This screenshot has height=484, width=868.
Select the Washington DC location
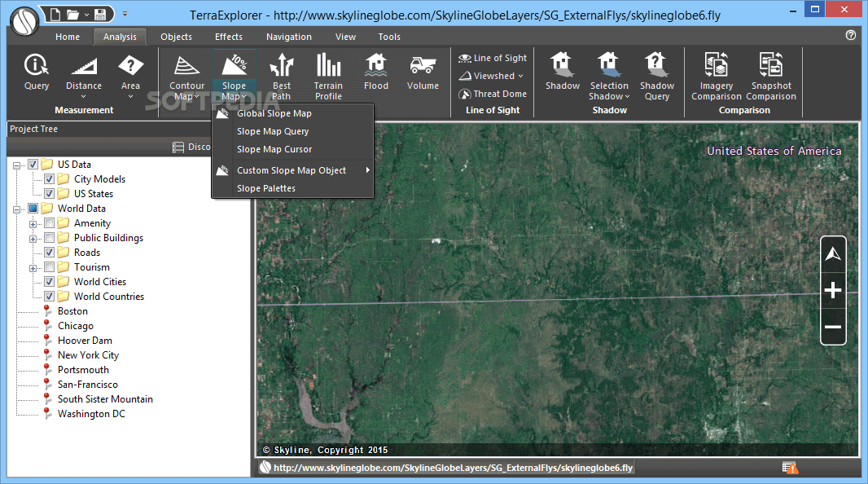(91, 414)
